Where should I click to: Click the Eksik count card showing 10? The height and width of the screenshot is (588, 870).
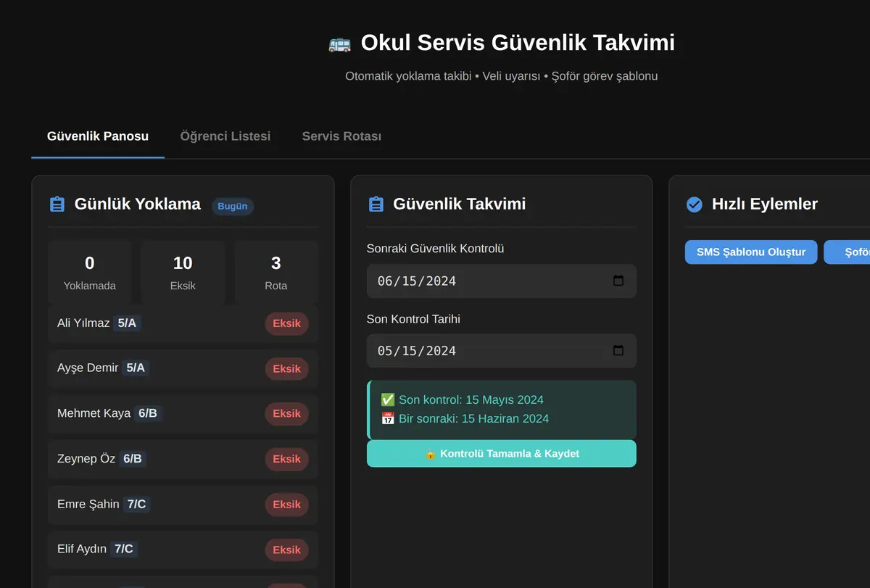pos(183,273)
